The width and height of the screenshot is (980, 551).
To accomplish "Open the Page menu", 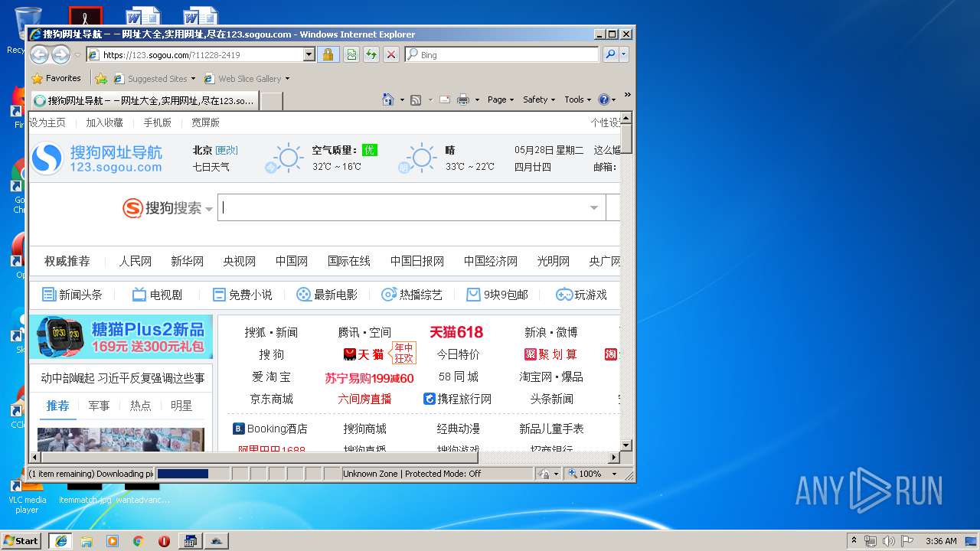I will tap(500, 99).
